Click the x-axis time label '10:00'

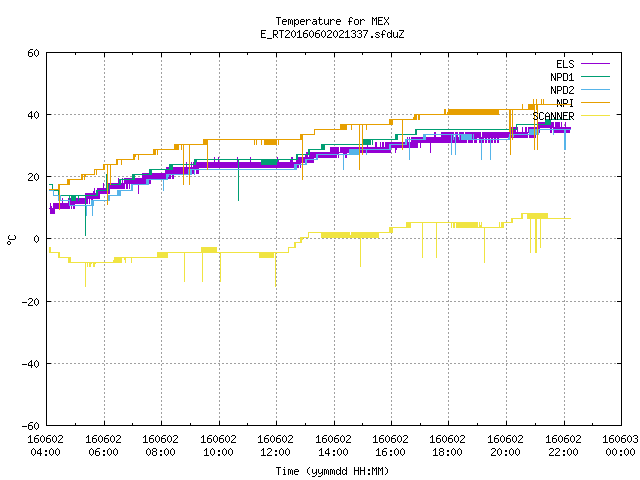(x=218, y=452)
